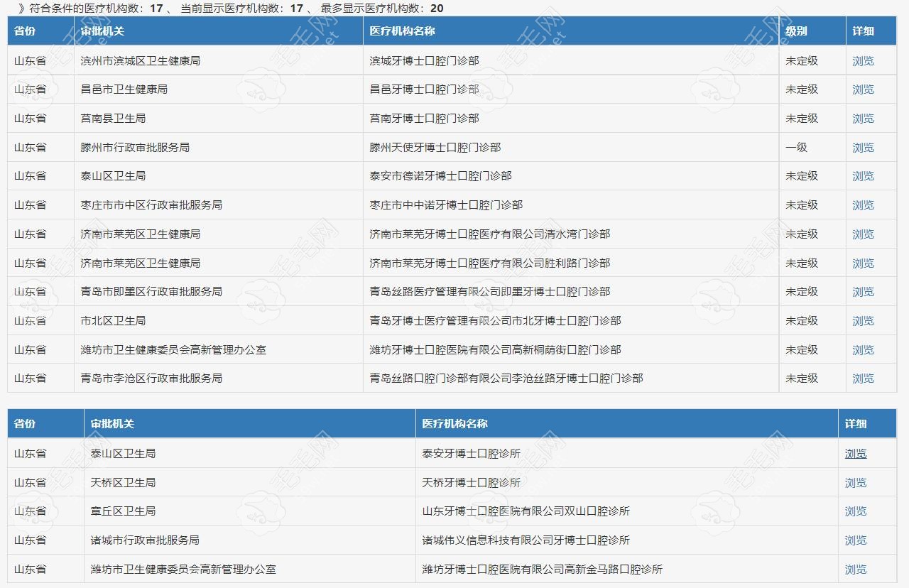The width and height of the screenshot is (909, 588).
Task: Click 泰安市德诺牙博士口腔门诊部 name
Action: point(440,176)
